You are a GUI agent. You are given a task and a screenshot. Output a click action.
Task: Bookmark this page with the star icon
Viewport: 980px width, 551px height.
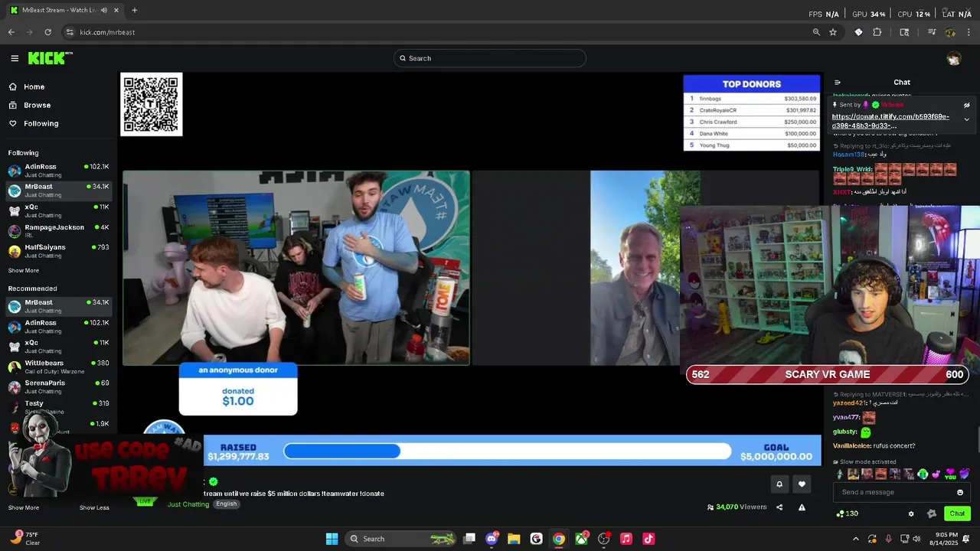pos(833,32)
